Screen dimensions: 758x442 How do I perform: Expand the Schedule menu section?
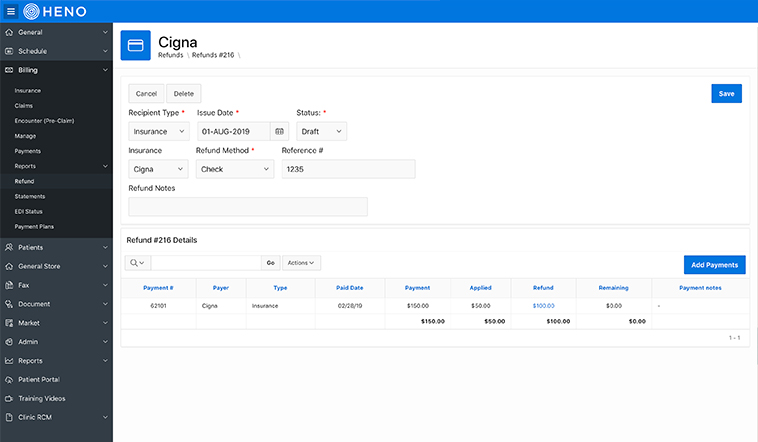point(105,51)
